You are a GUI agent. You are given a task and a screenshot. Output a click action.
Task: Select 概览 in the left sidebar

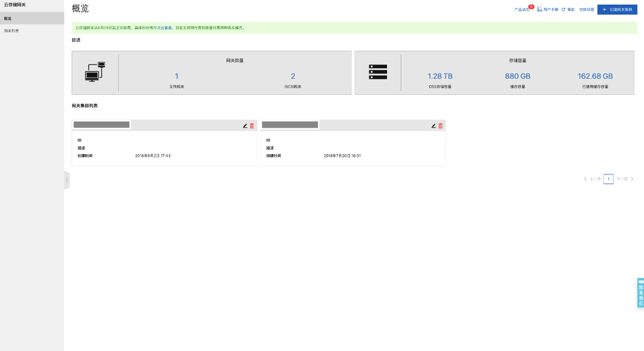click(32, 18)
